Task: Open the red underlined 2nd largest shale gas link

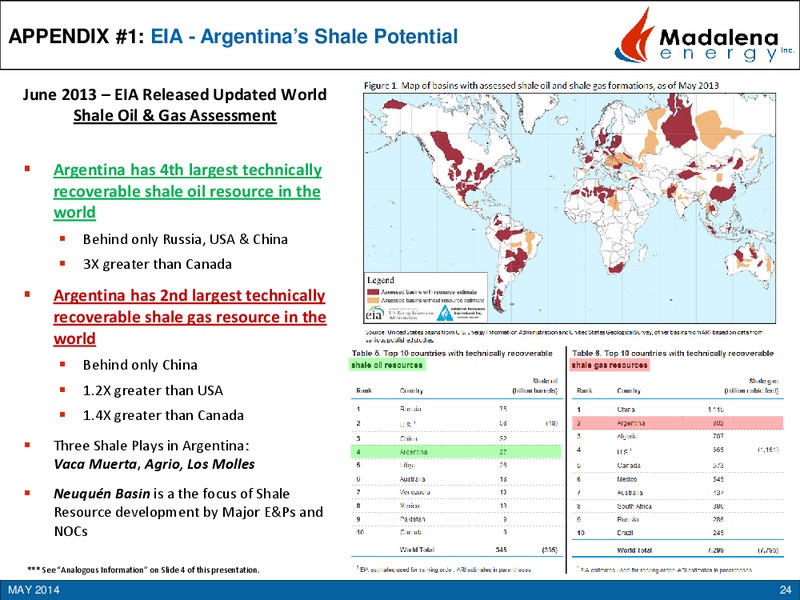Action: click(x=189, y=317)
